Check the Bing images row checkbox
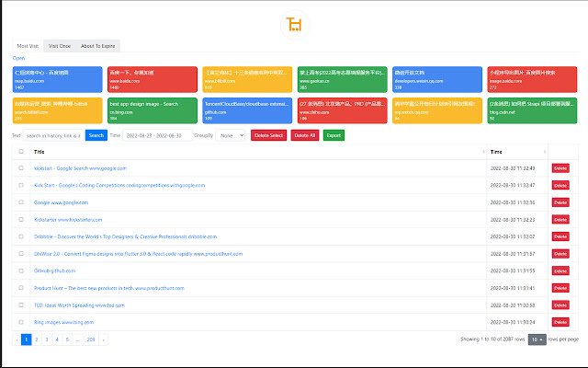The image size is (588, 368). 21,322
